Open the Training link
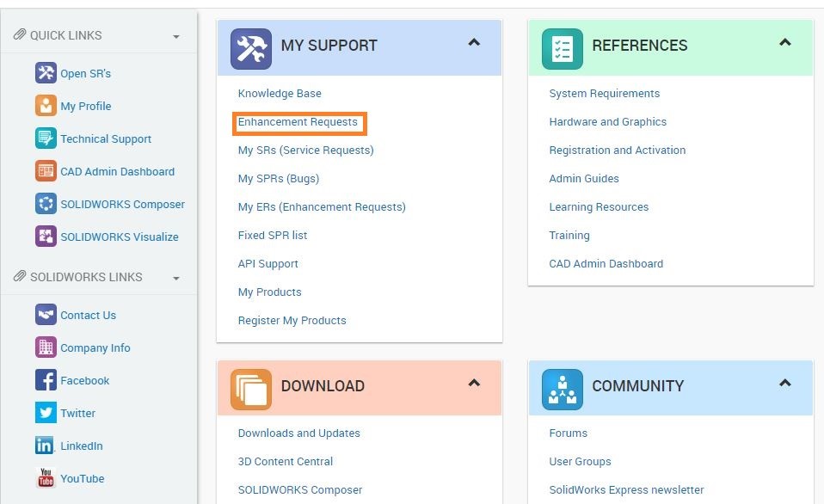 point(569,236)
